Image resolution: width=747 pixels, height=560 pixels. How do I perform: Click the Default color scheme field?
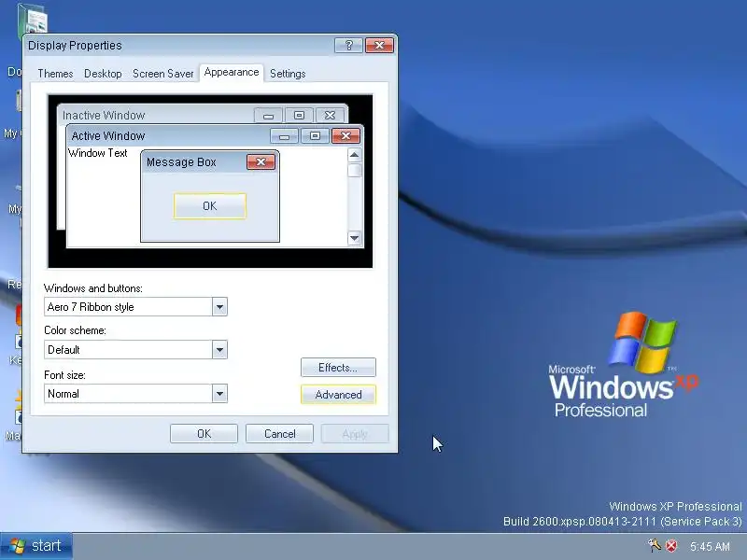(135, 350)
